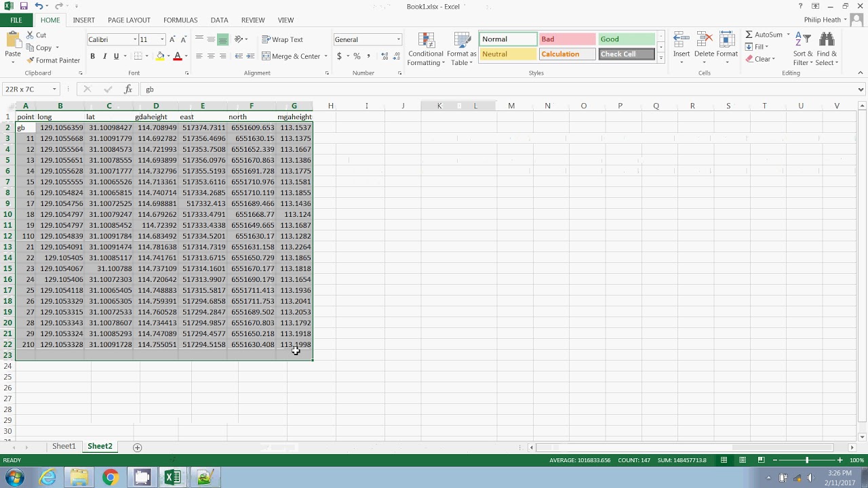Screen dimensions: 868x488
Task: Increase font size with the large A icon
Action: pos(172,39)
